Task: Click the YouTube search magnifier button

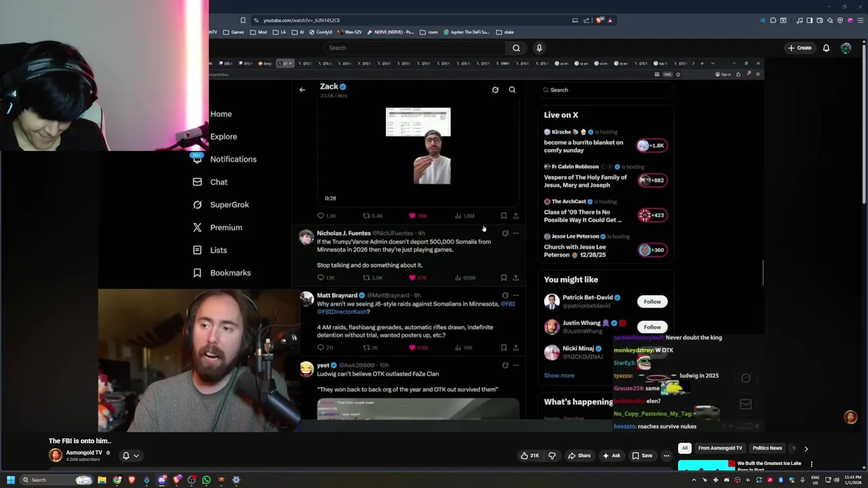Action: pyautogui.click(x=516, y=48)
